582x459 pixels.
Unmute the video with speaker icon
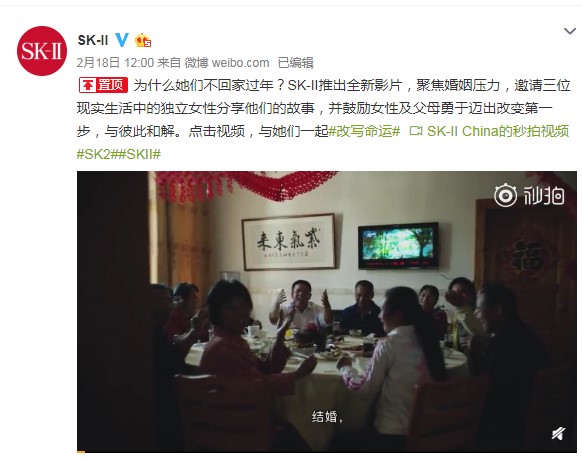point(558,433)
